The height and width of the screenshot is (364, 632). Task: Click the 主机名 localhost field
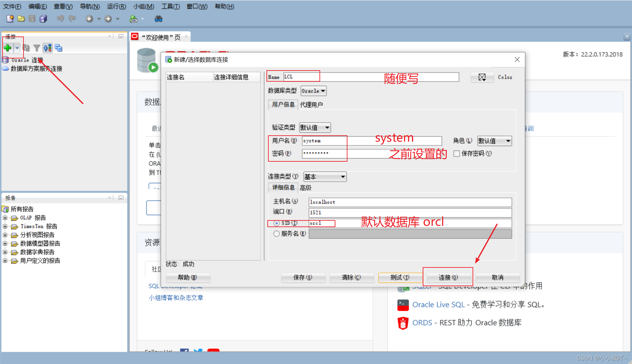(x=410, y=202)
